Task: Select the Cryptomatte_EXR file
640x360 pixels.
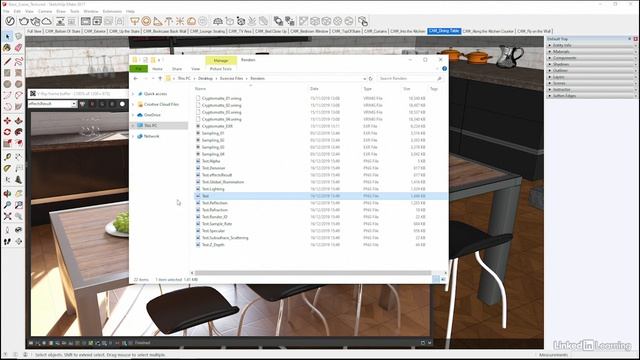Action: [x=217, y=126]
